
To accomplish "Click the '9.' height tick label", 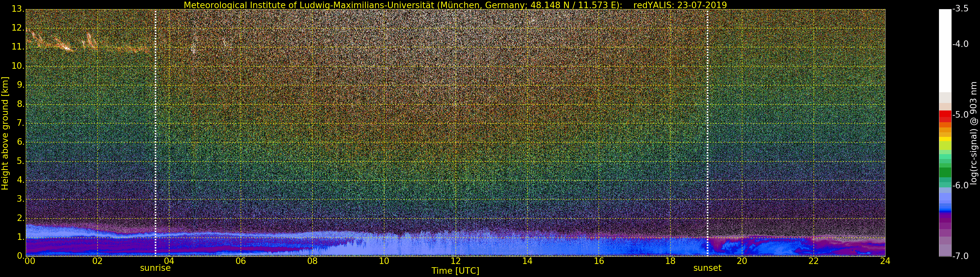I will (x=21, y=85).
